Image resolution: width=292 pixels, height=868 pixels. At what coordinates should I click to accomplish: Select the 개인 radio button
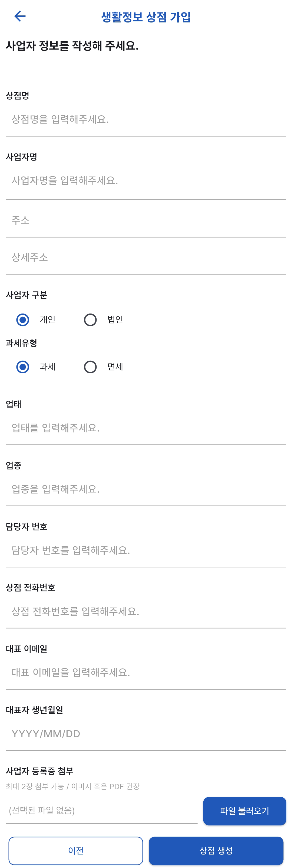pyautogui.click(x=22, y=319)
